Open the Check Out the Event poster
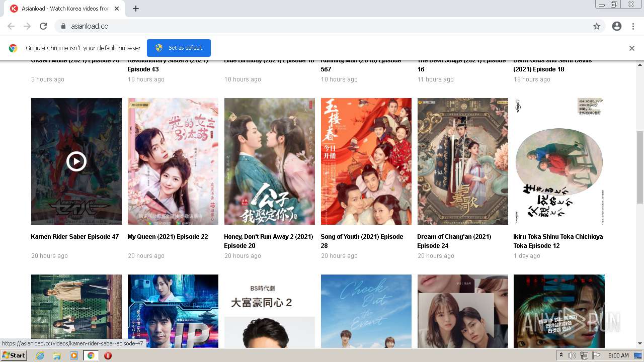Viewport: 644px width, 362px height. [366, 311]
